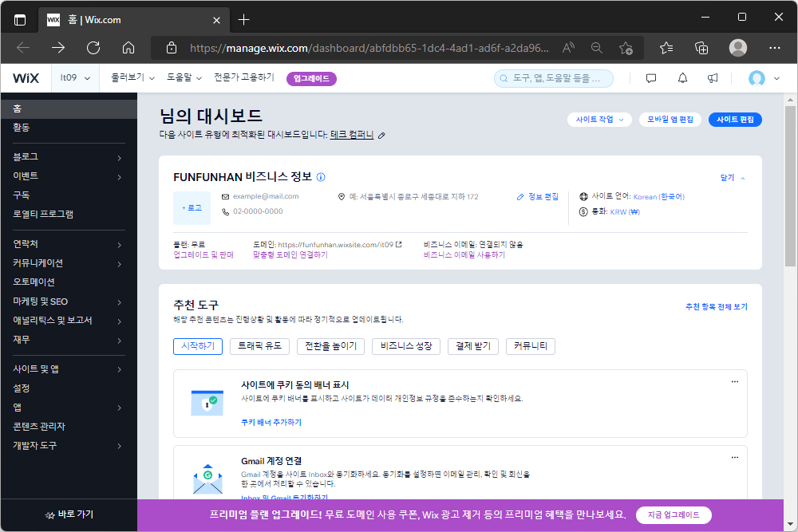Viewport: 798px width, 532px height.
Task: Open more options for cookie banner card
Action: tap(735, 381)
